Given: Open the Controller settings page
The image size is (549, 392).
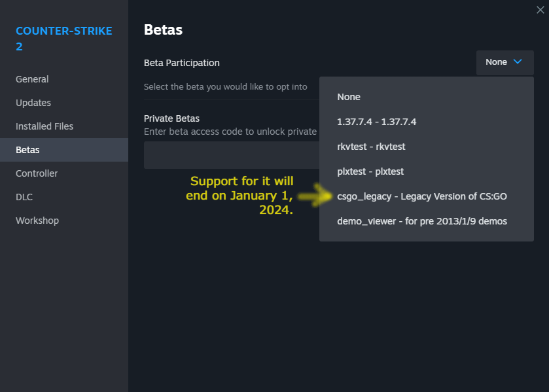Looking at the screenshot, I should point(37,173).
